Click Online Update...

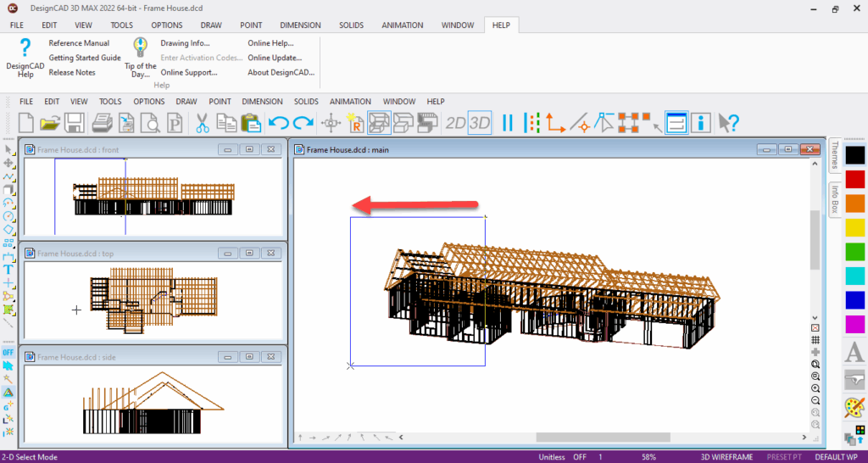click(x=275, y=58)
